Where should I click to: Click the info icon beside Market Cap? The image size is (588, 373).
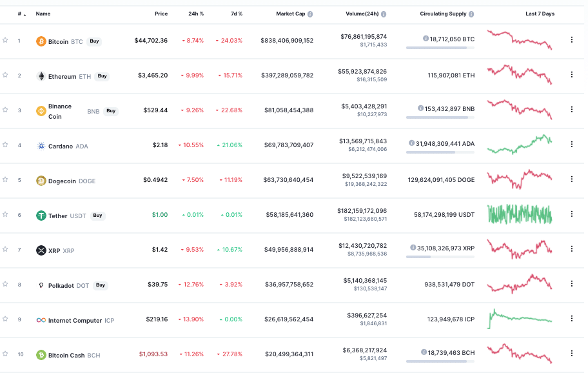pyautogui.click(x=310, y=14)
